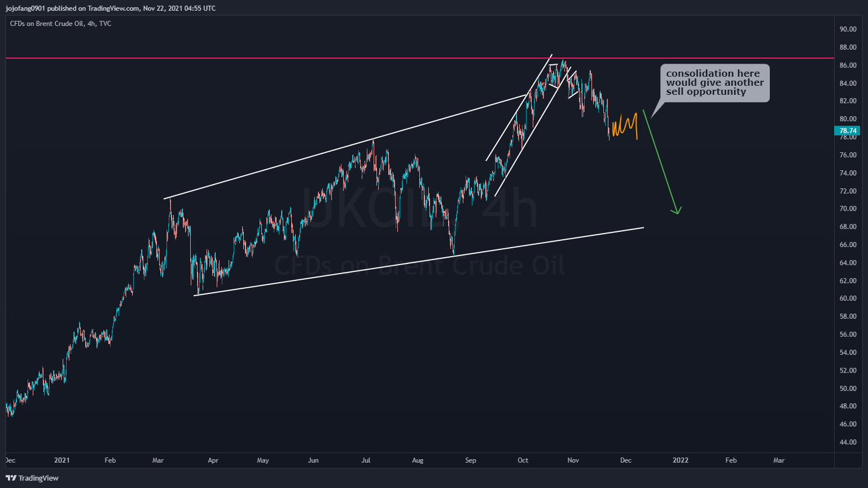Click the Oct time axis label
This screenshot has width=868, height=488.
[523, 460]
